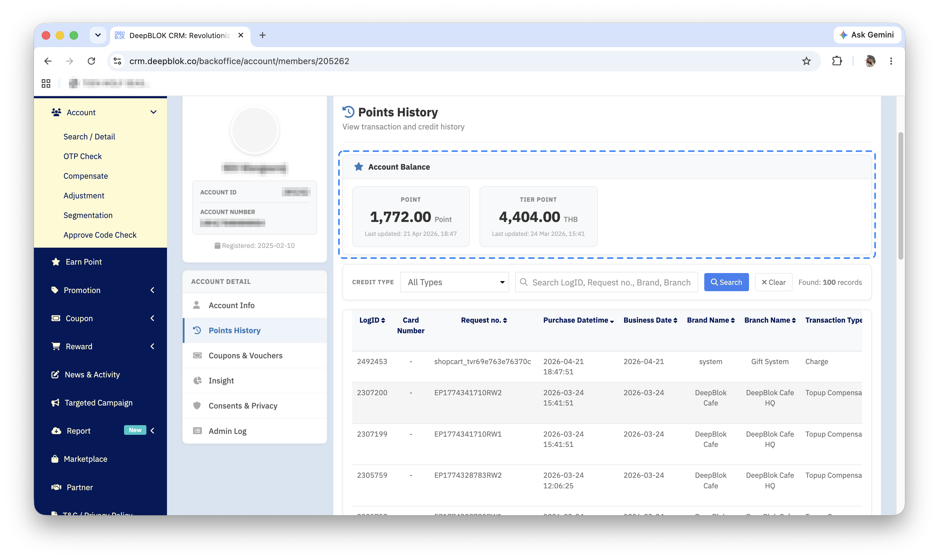Screen dimensions: 939x560
Task: Click LogID 2492453 cell
Action: pyautogui.click(x=372, y=362)
